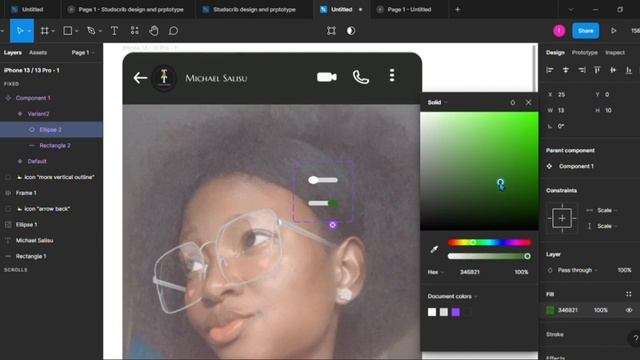Viewport: 640px width, 360px height.
Task: Open the Solid fill type dropdown
Action: coord(438,102)
